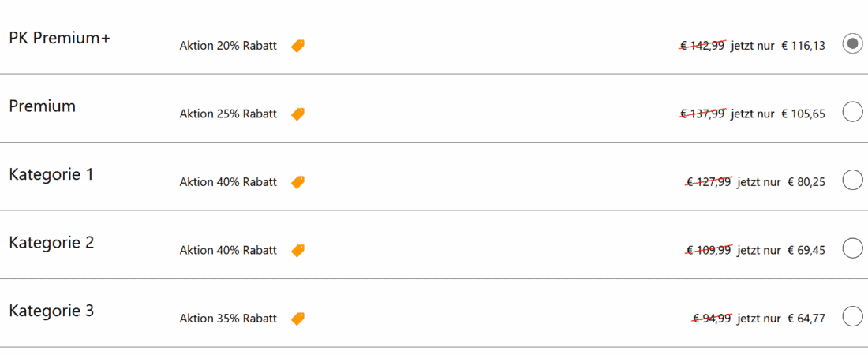
Task: Click the Kategorie 3 label
Action: tap(51, 311)
